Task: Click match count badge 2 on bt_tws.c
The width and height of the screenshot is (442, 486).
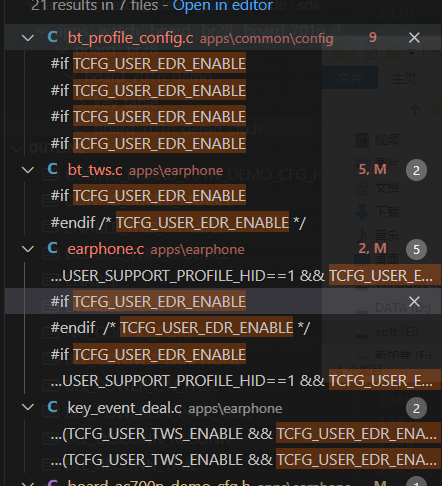Action: pos(416,170)
